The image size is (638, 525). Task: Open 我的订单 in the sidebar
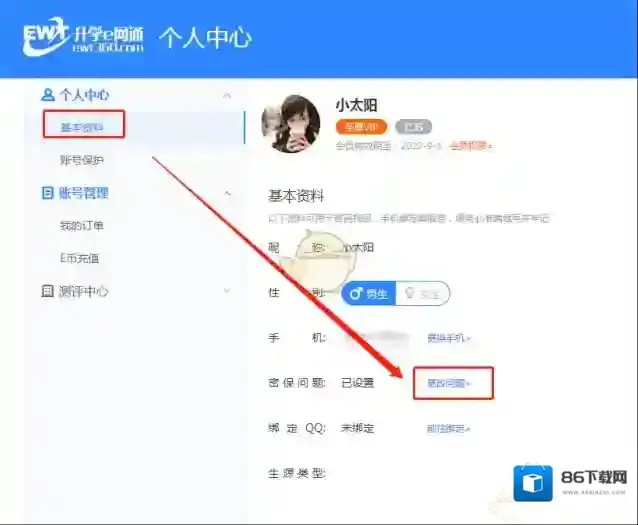pos(82,225)
